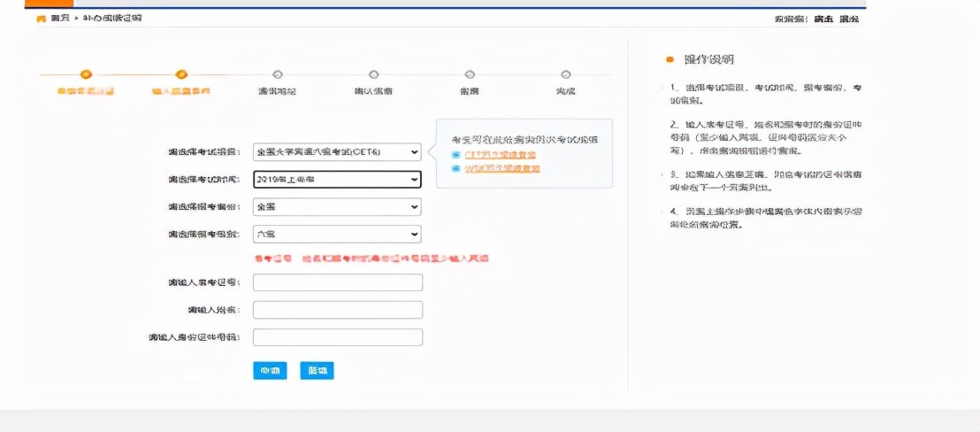This screenshot has width=980, height=432.
Task: Click blue bullet icon beside second tooltip link
Action: click(456, 168)
